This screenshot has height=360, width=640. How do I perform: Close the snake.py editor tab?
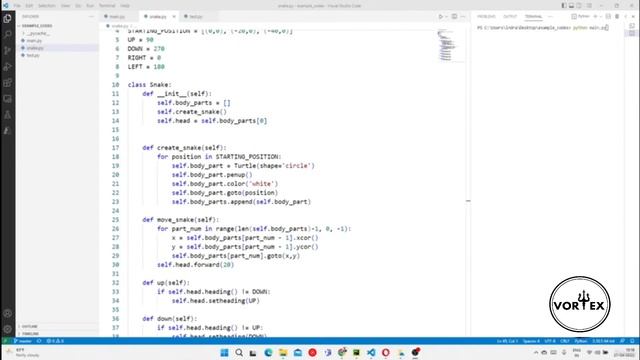click(174, 17)
